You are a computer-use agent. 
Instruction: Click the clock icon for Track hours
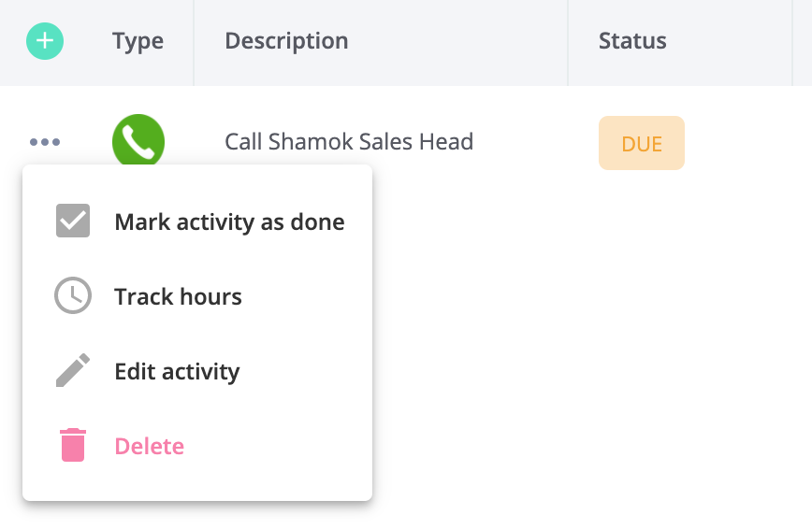[73, 295]
